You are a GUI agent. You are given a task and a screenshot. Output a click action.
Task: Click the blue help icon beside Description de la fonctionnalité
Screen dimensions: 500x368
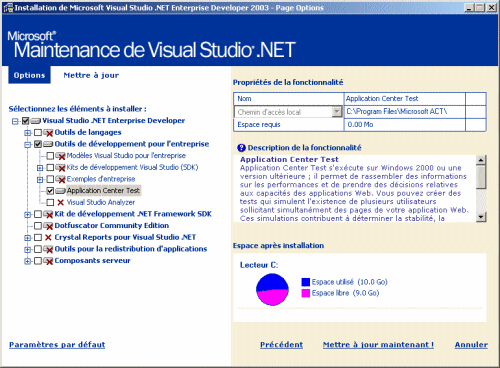tap(241, 148)
